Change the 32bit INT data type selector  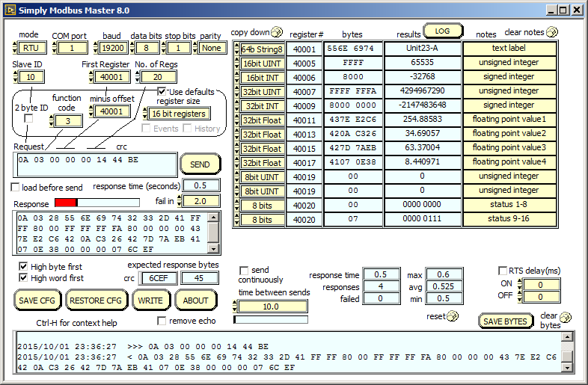(x=262, y=106)
